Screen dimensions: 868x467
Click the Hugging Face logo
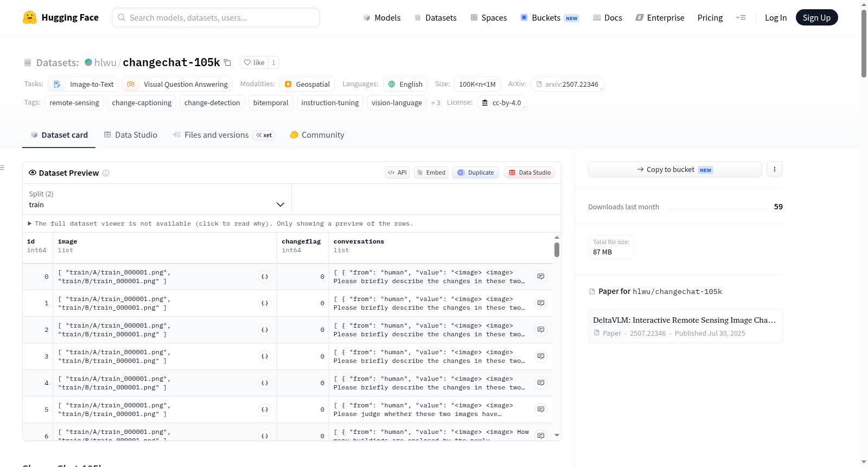pos(61,17)
